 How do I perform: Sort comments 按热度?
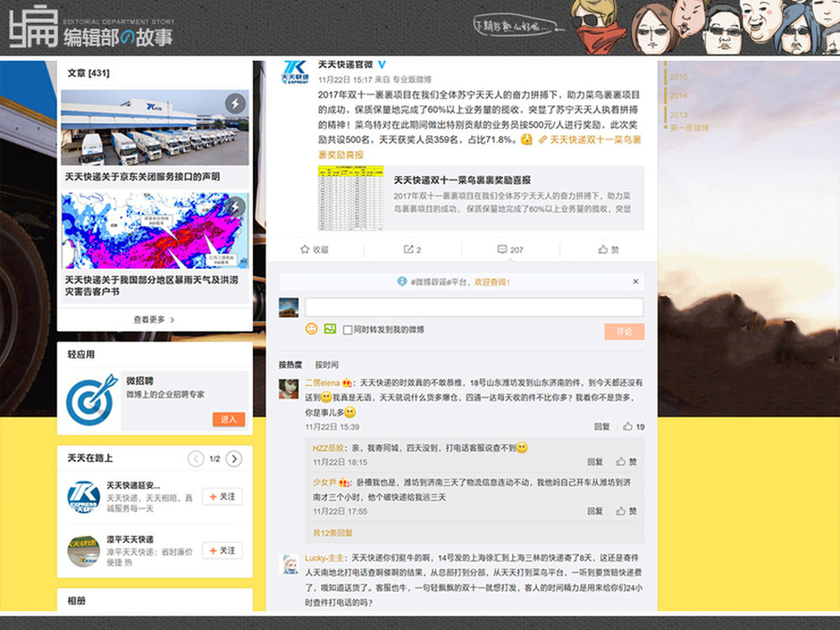pos(290,365)
